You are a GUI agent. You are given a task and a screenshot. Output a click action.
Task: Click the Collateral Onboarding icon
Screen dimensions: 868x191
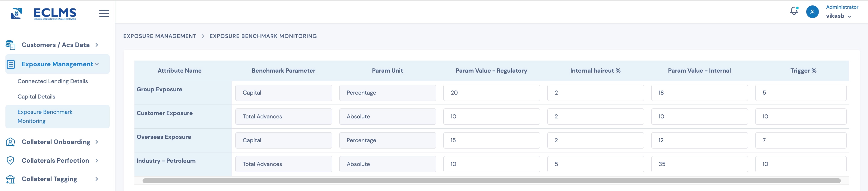tap(11, 142)
